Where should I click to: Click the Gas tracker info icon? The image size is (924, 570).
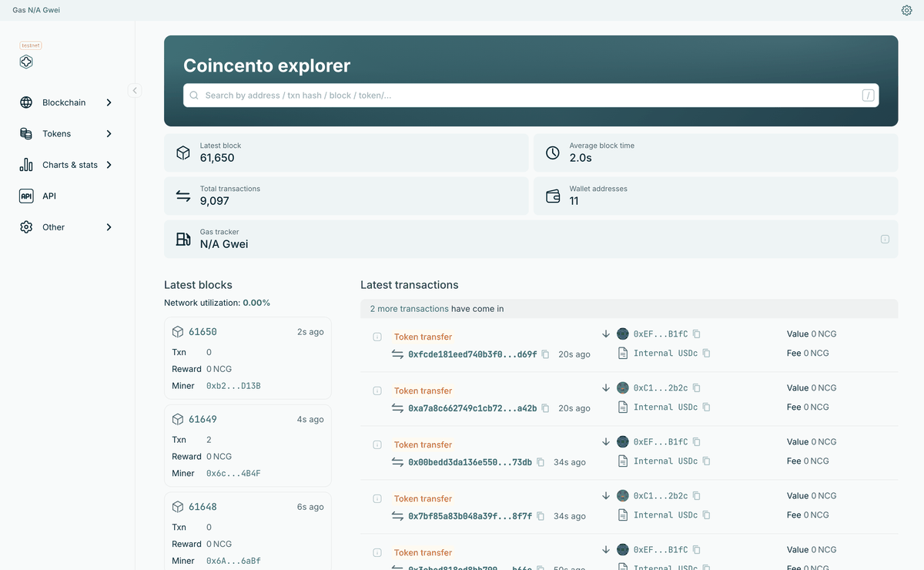pos(885,240)
